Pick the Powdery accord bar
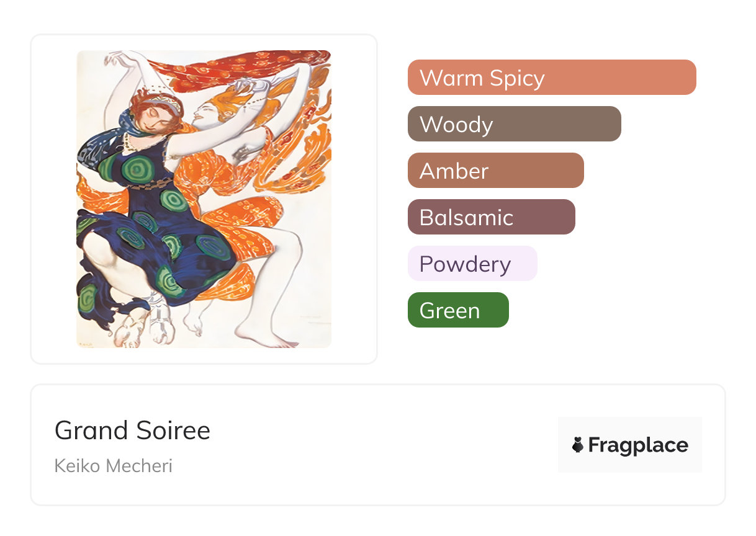 (472, 264)
